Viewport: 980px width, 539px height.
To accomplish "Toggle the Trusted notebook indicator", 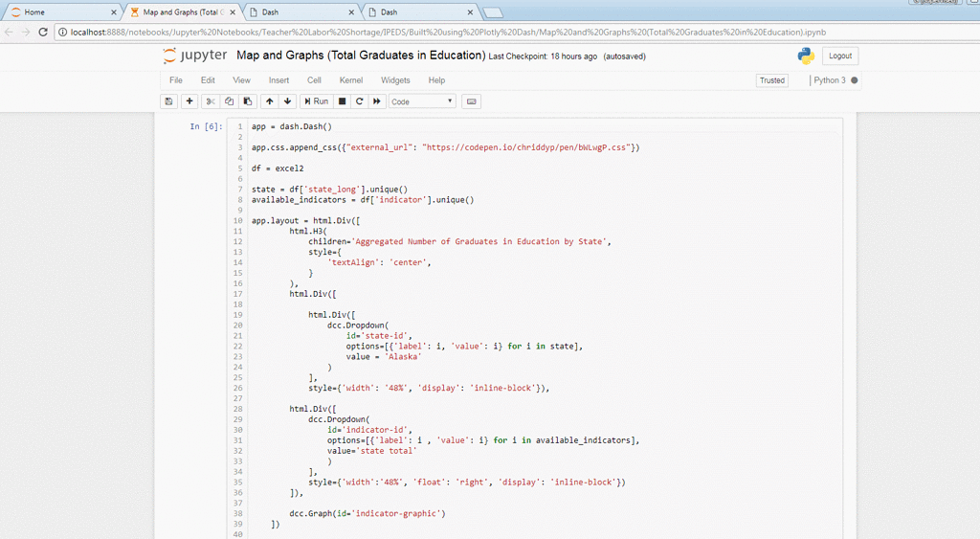I will (771, 80).
